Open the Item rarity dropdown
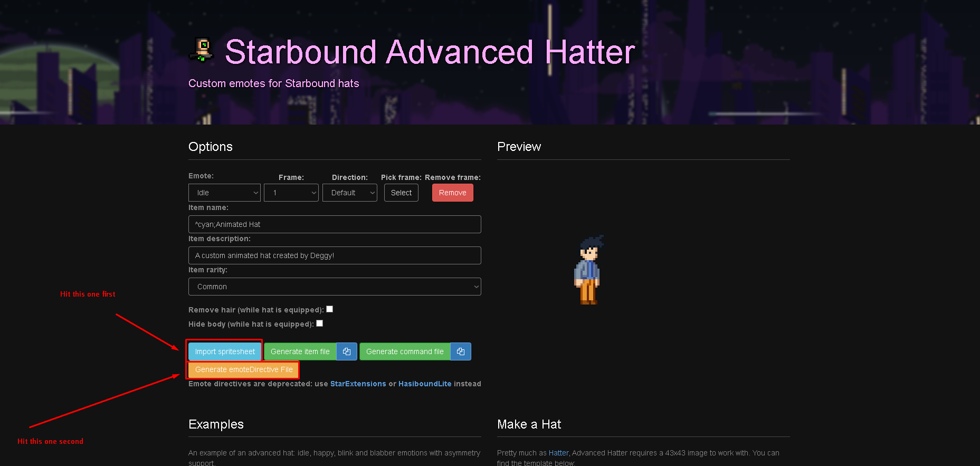Image resolution: width=980 pixels, height=466 pixels. [x=335, y=287]
